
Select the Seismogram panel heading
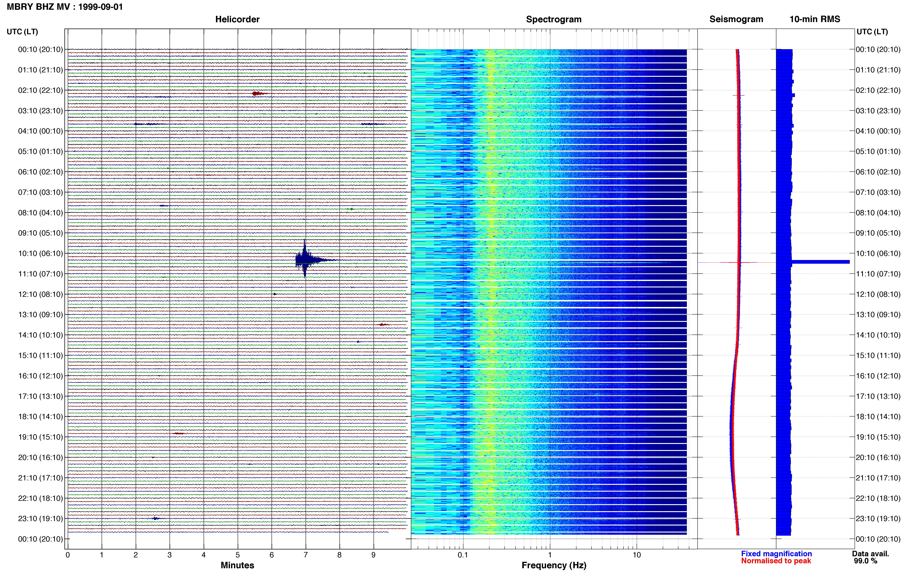pyautogui.click(x=736, y=20)
